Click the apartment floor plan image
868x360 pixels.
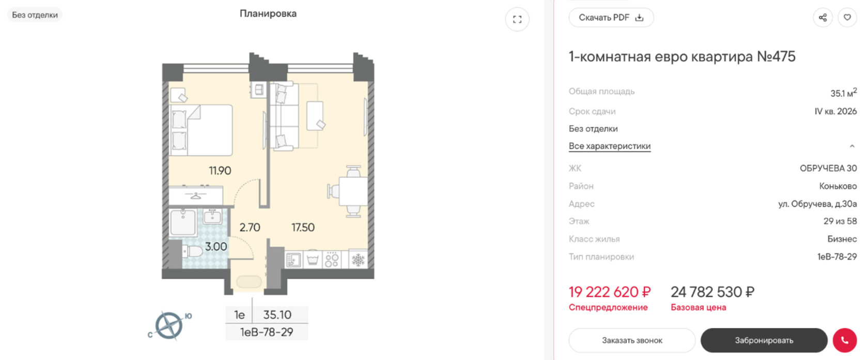coord(268,173)
